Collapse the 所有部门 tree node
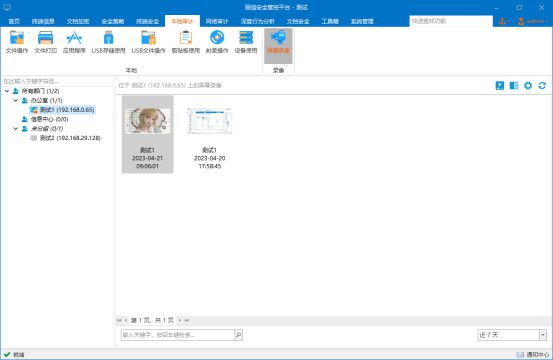The image size is (553, 360). pyautogui.click(x=7, y=91)
